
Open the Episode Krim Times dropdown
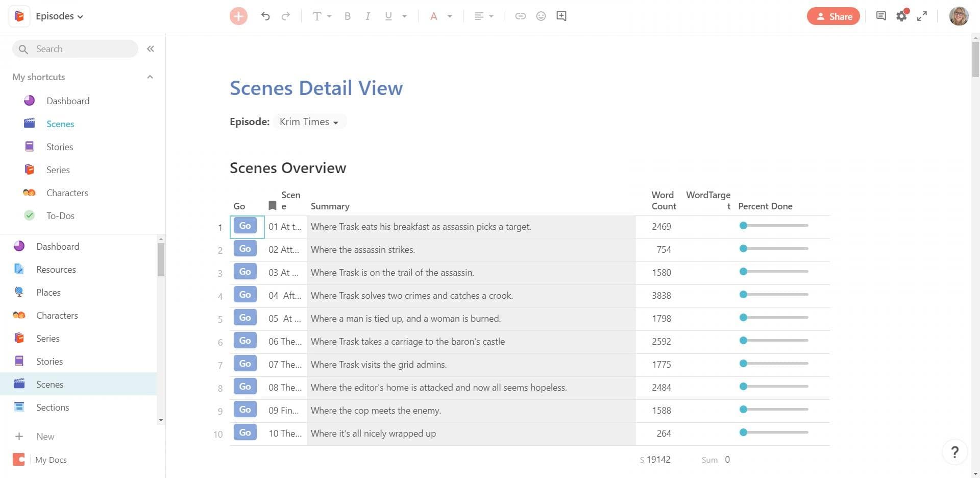pos(309,122)
